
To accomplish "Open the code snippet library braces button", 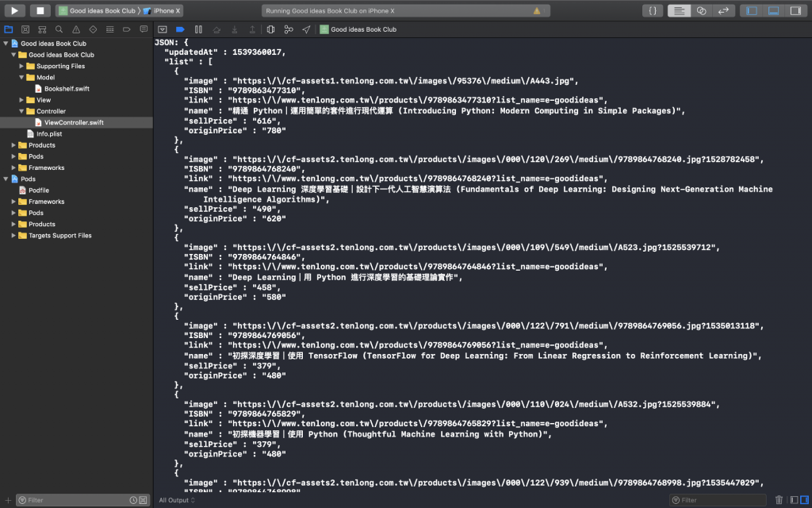I will click(x=653, y=10).
